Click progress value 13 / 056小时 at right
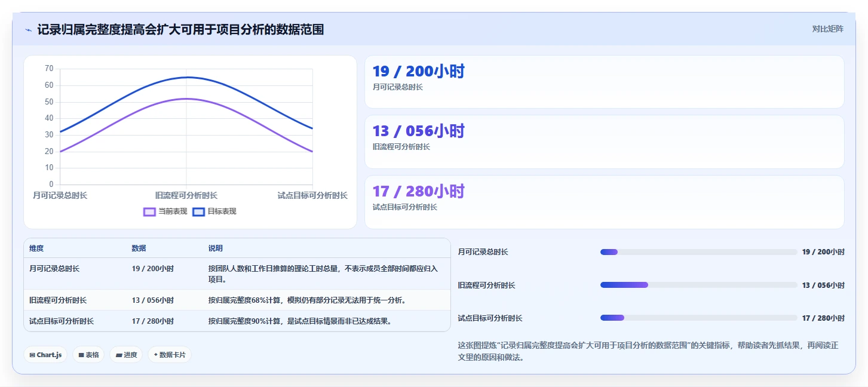The width and height of the screenshot is (868, 387). tap(823, 285)
